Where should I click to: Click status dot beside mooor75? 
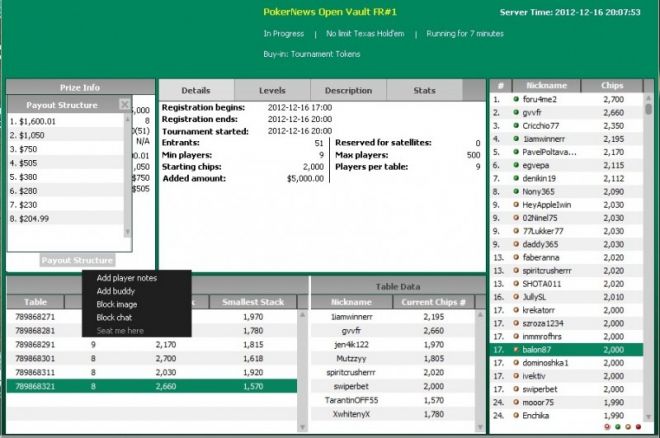(516, 402)
